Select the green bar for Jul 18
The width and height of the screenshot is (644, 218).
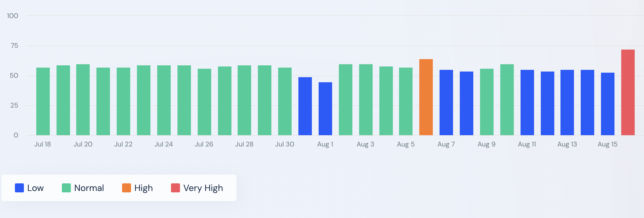point(43,101)
